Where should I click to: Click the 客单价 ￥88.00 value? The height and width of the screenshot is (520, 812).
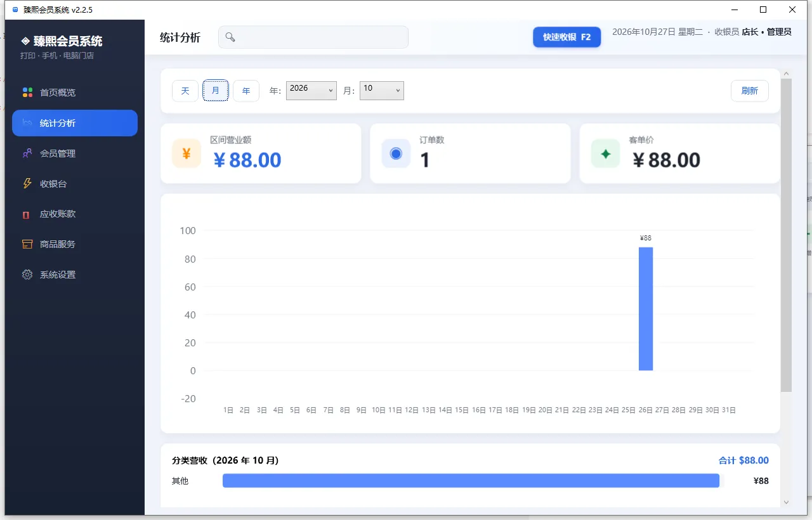pos(666,160)
